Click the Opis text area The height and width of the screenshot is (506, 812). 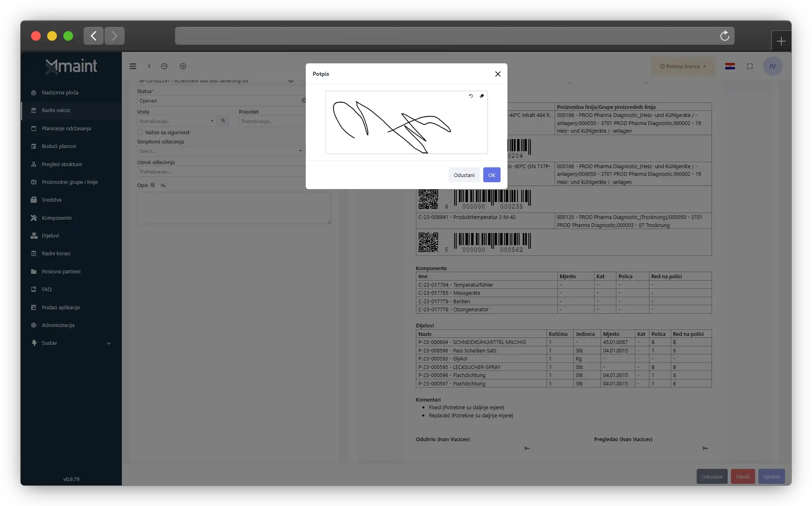coord(234,208)
